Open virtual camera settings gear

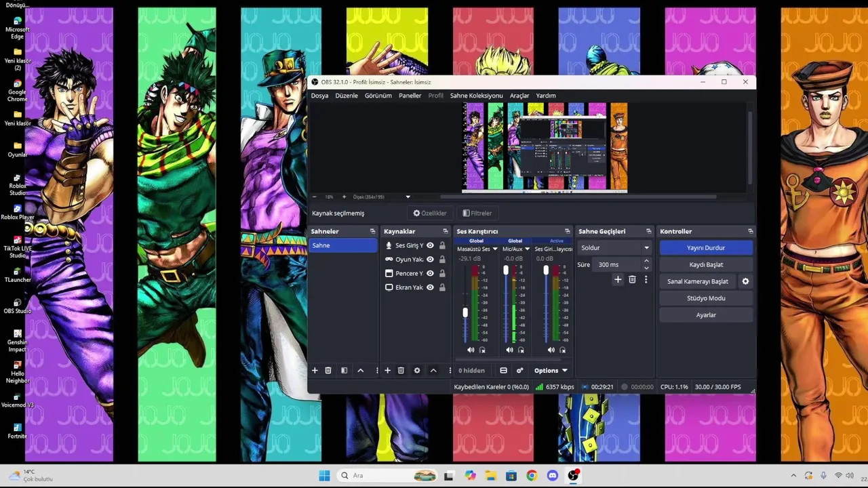[745, 281]
